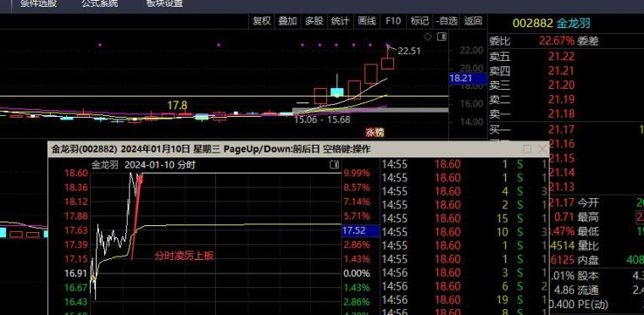Viewport: 644px width, 315px height.
Task: Toggle 叠加 overlay of another stock
Action: click(288, 21)
